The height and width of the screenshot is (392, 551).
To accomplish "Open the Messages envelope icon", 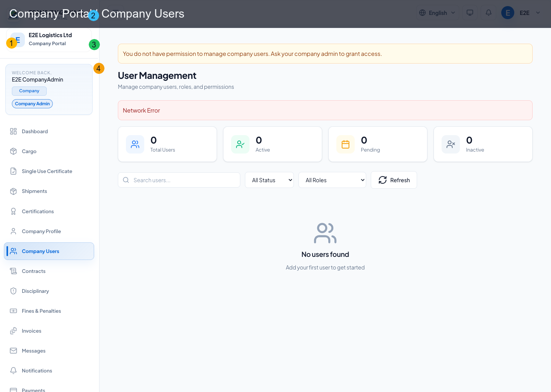I will point(13,351).
